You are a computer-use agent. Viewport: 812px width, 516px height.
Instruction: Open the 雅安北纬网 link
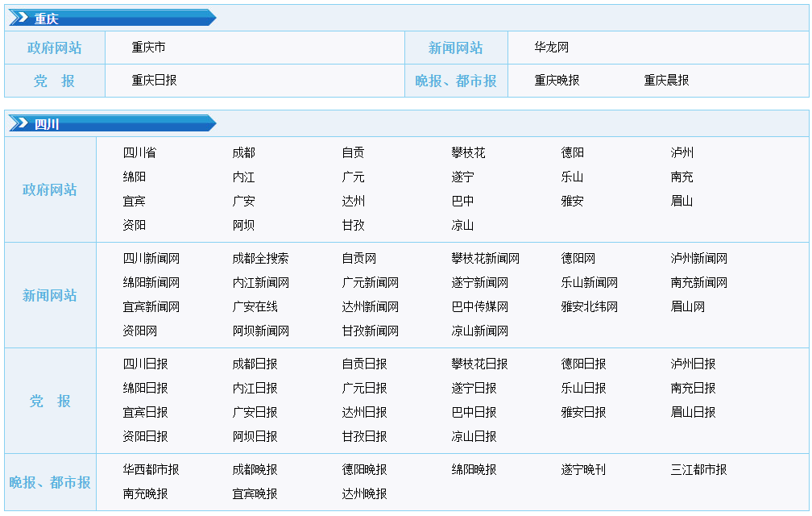coord(589,307)
